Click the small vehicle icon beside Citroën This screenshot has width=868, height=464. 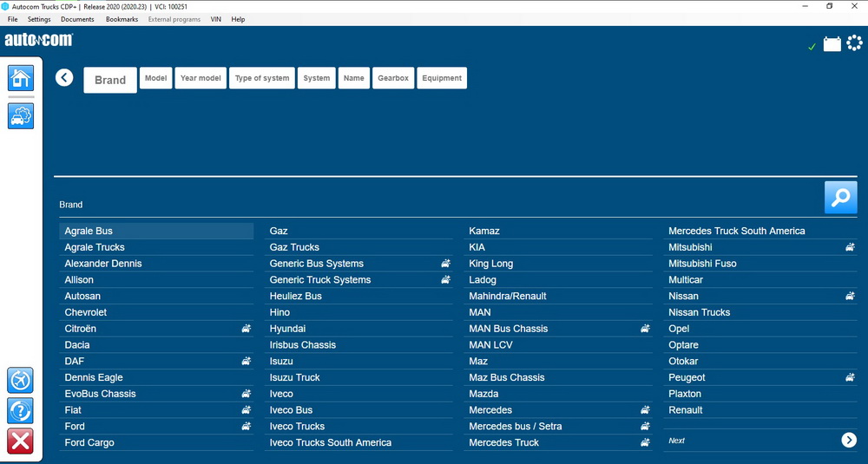(x=246, y=329)
